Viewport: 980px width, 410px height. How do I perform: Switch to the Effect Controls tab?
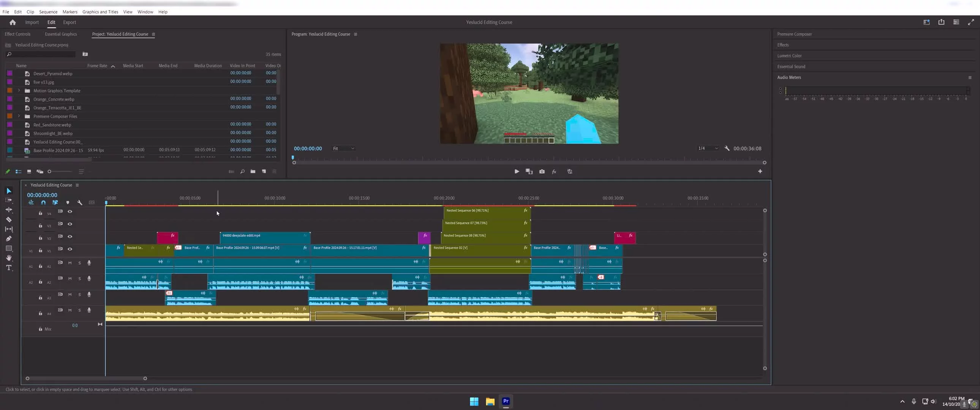[x=17, y=34]
